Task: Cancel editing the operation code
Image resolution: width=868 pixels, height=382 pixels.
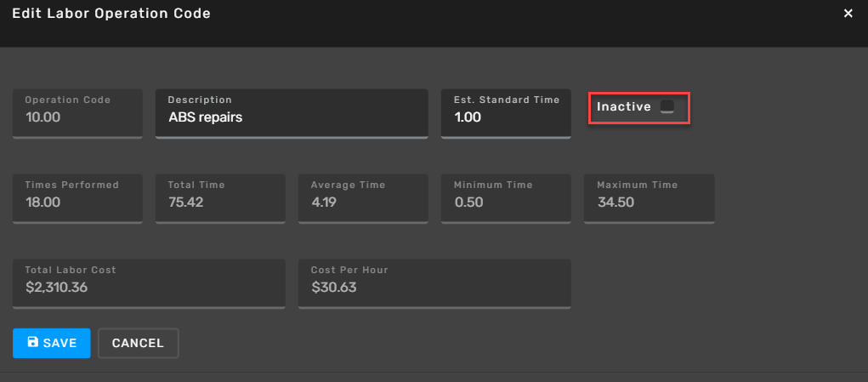Action: click(x=139, y=343)
